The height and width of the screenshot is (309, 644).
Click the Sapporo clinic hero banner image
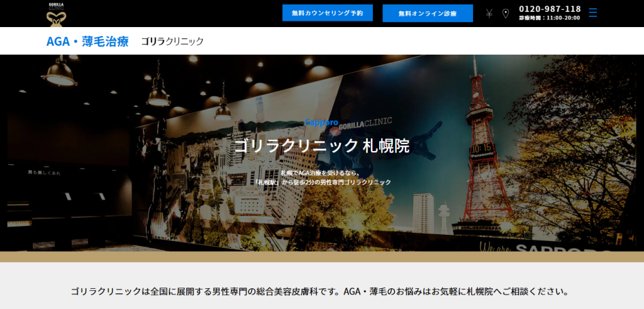tap(322, 153)
